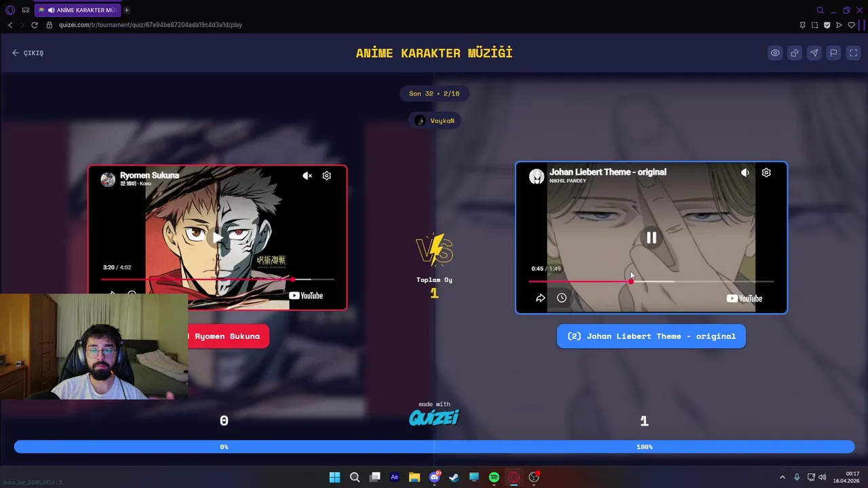This screenshot has width=868, height=488.
Task: Click the GX corner controller icon
Action: click(26, 10)
